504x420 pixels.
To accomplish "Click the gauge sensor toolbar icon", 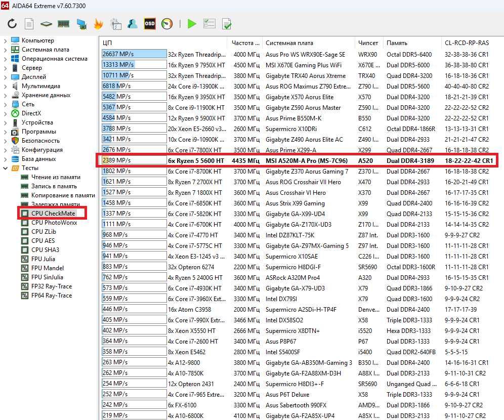I will [x=167, y=24].
